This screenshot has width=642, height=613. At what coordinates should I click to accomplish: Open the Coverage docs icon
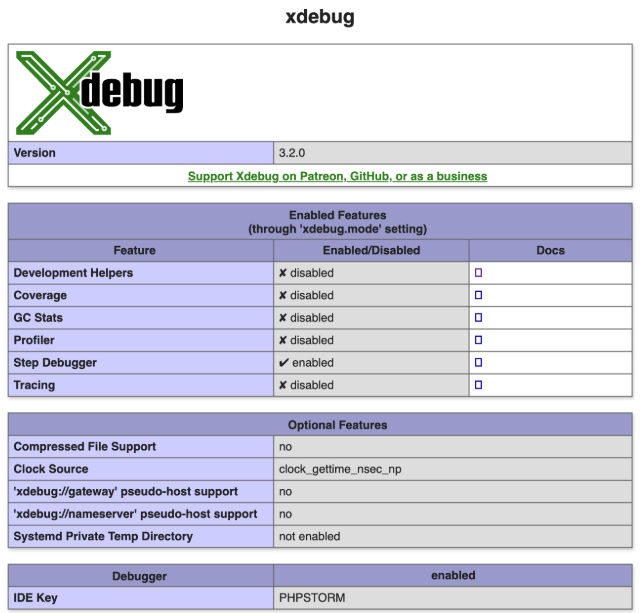coord(478,295)
